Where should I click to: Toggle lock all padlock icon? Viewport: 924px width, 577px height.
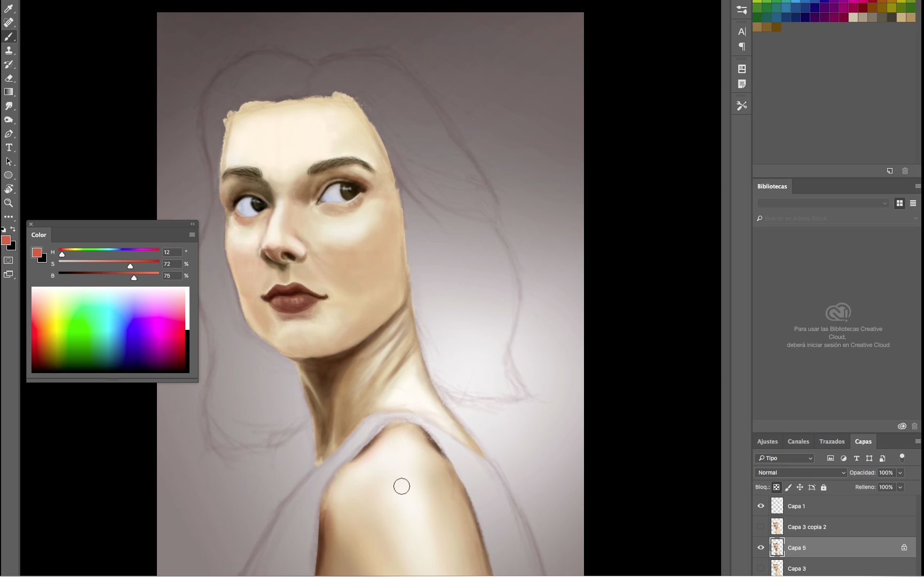[x=824, y=487]
